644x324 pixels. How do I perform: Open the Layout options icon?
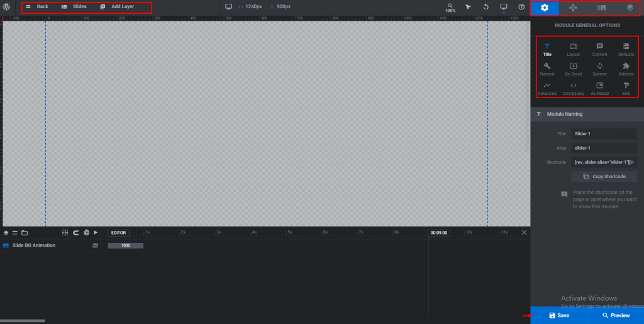tap(574, 50)
